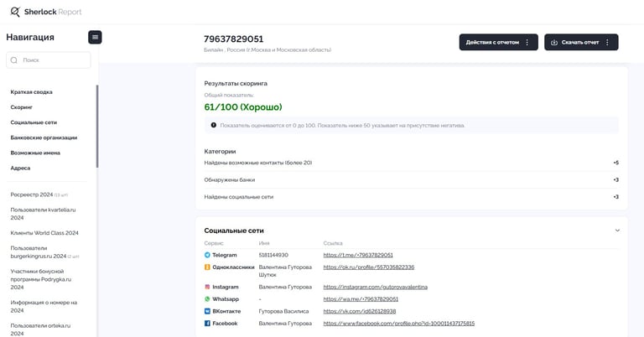Image resolution: width=644 pixels, height=337 pixels.
Task: Go to Адреса in navigation
Action: [20, 168]
